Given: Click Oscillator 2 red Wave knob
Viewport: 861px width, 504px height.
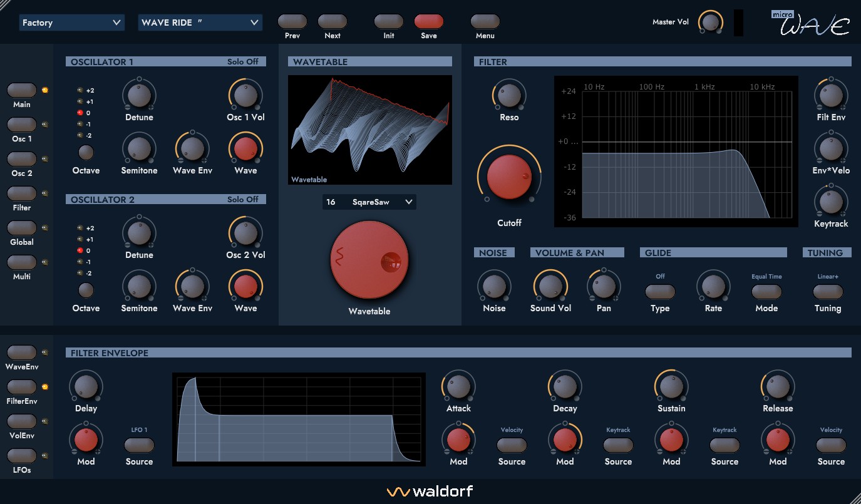Looking at the screenshot, I should pyautogui.click(x=245, y=286).
